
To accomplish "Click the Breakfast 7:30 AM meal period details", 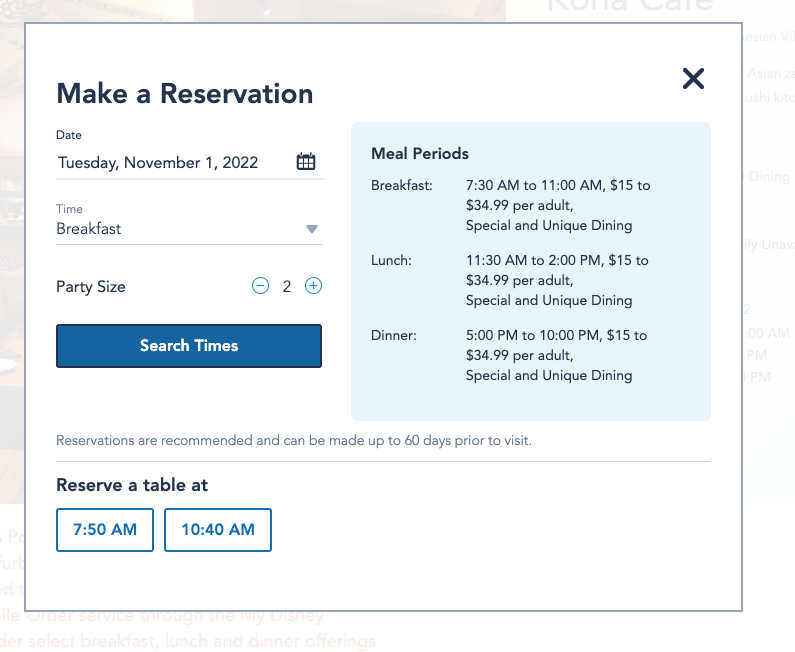I will click(x=557, y=205).
